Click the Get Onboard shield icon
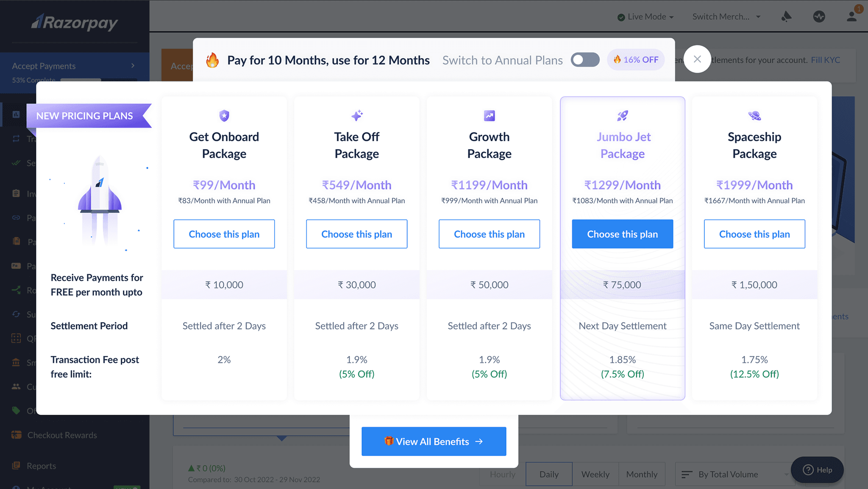This screenshot has width=868, height=489. tap(224, 115)
